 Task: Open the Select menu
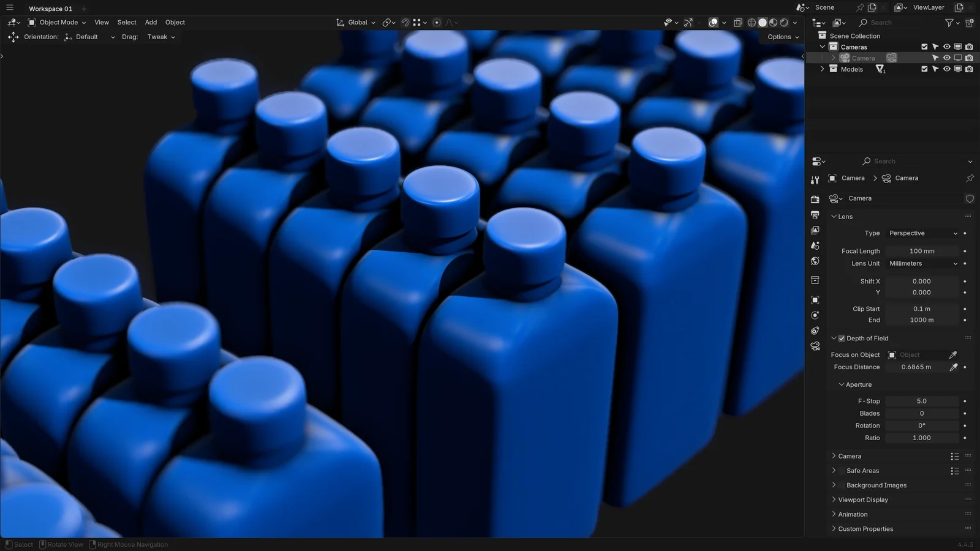pyautogui.click(x=127, y=23)
